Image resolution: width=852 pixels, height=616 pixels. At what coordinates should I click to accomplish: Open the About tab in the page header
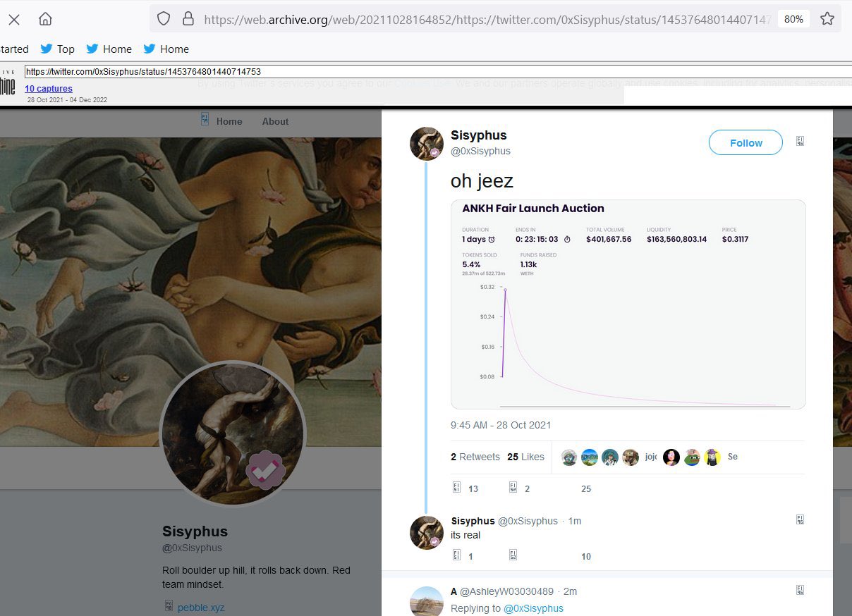coord(275,121)
